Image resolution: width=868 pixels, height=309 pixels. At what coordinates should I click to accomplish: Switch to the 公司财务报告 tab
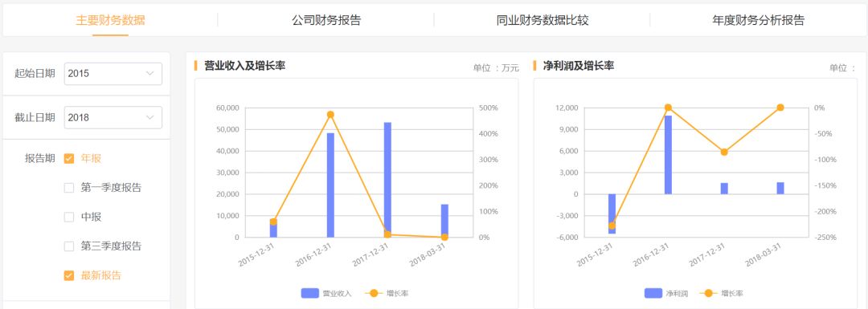click(326, 20)
